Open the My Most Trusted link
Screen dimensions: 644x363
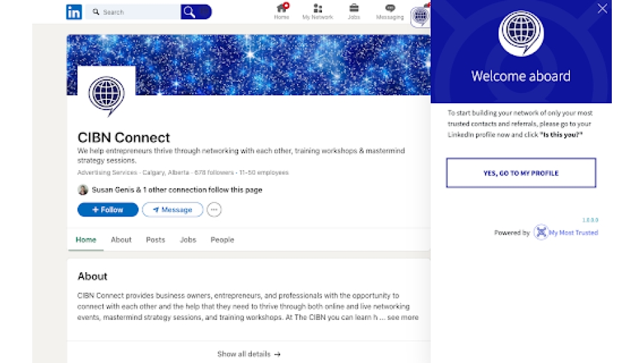[x=573, y=233]
